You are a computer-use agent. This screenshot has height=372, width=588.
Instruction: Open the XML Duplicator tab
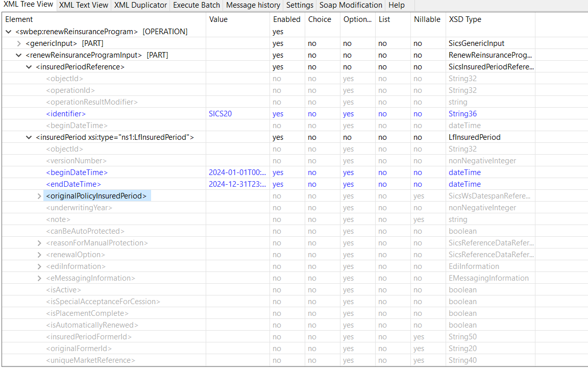click(140, 5)
